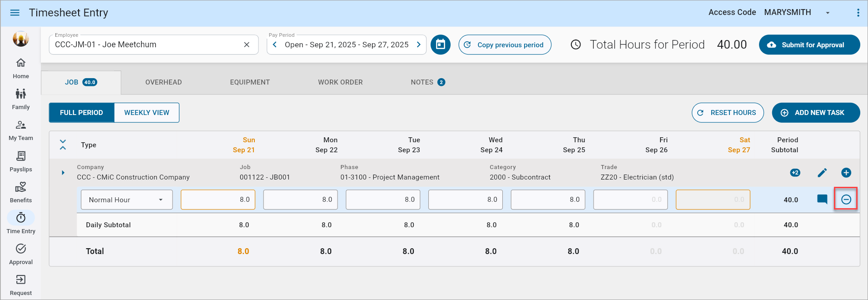The height and width of the screenshot is (300, 868).
Task: Open Payslips from the sidebar
Action: 21,161
